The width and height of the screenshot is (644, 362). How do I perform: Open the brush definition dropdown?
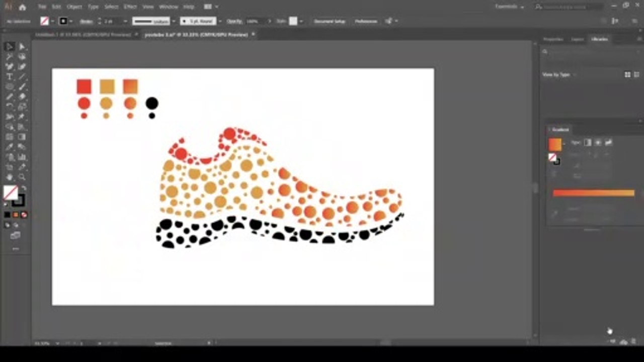[x=219, y=21]
